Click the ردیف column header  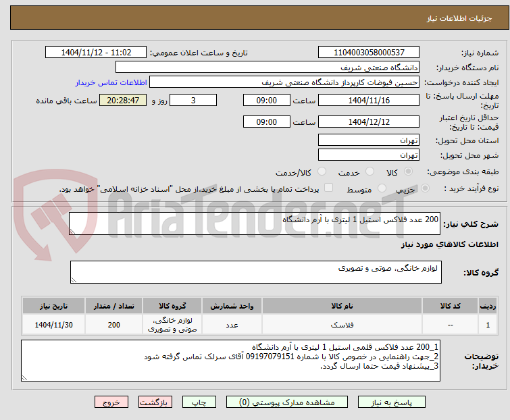coord(488,306)
